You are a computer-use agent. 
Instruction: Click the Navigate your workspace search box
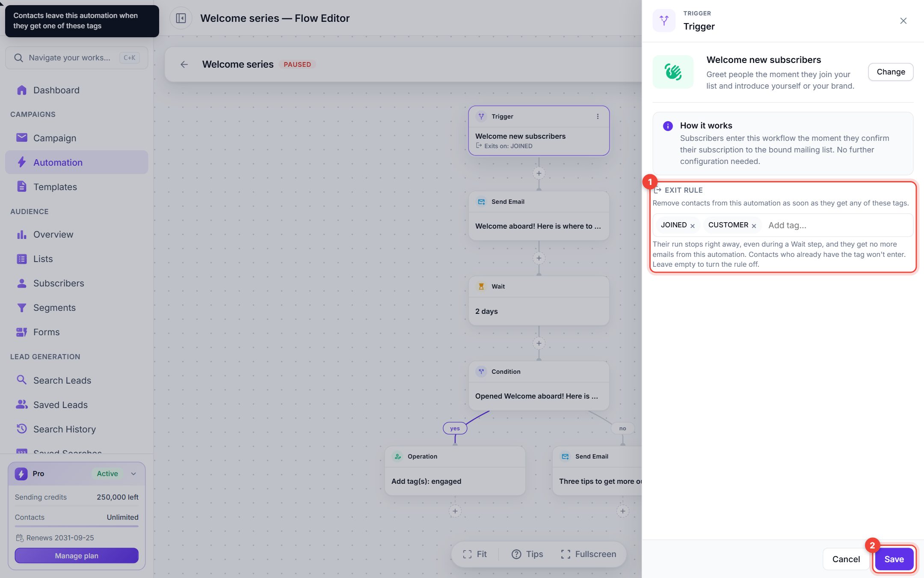coord(77,58)
